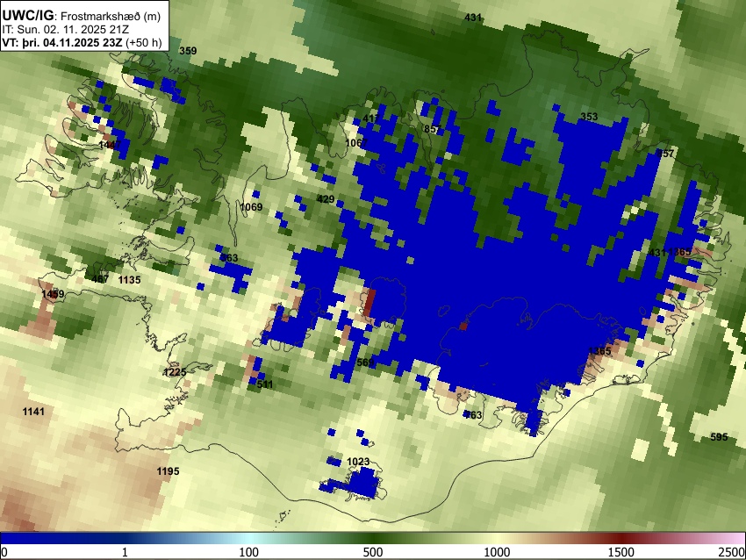The image size is (746, 560).
Task: Click the 1459 map value label
Action: click(x=53, y=294)
